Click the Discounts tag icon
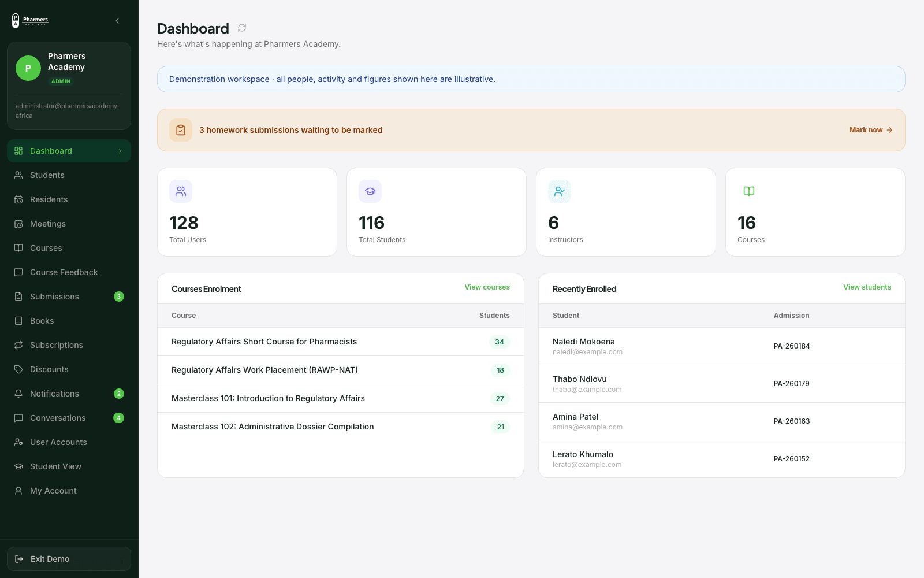The image size is (924, 578). click(x=18, y=369)
